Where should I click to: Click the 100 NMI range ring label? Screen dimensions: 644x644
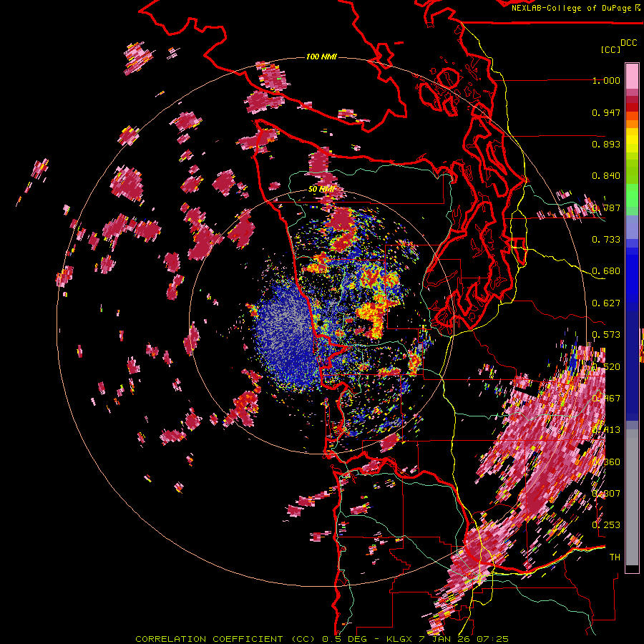(x=321, y=57)
